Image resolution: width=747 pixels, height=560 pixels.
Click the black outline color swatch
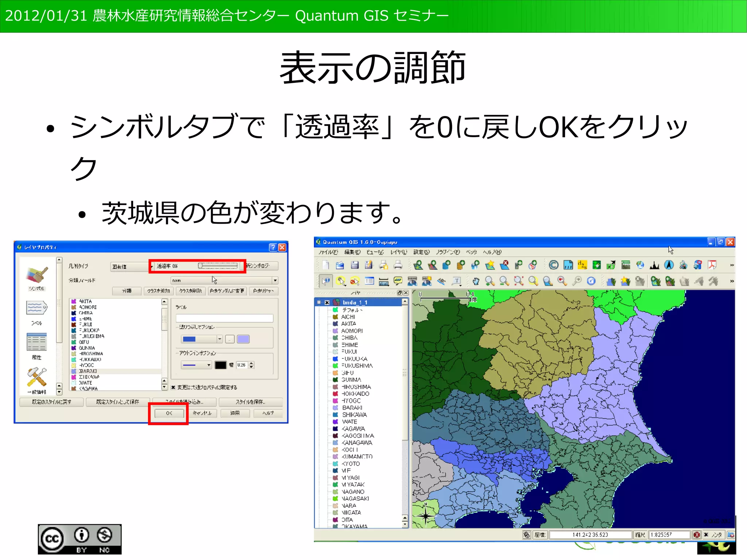tap(221, 365)
